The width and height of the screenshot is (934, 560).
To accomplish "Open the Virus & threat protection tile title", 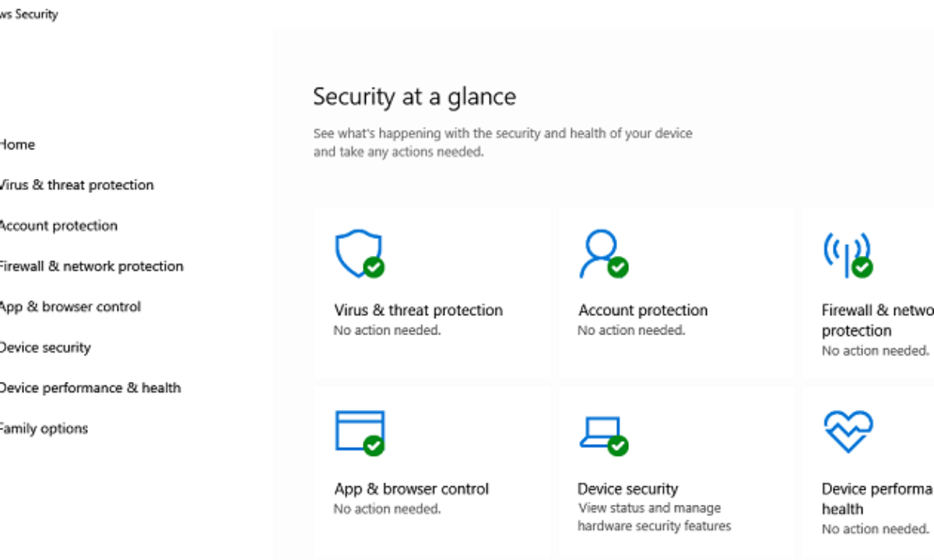I will [x=418, y=310].
